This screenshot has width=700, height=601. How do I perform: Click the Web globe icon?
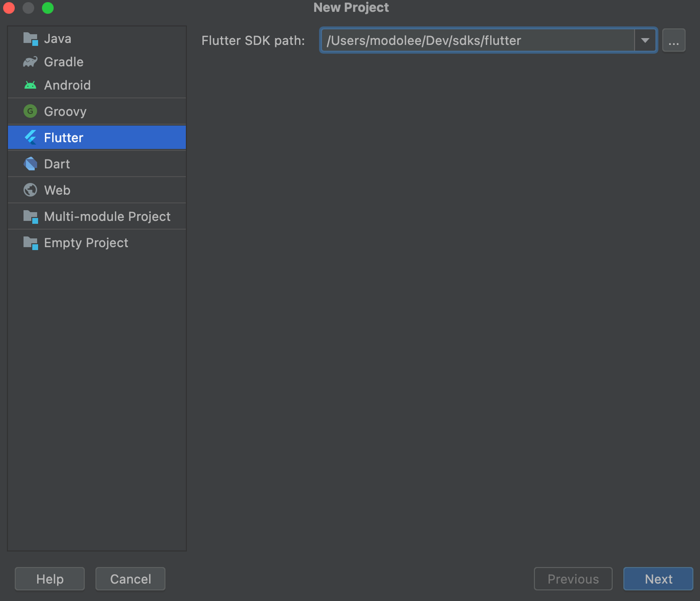point(30,190)
